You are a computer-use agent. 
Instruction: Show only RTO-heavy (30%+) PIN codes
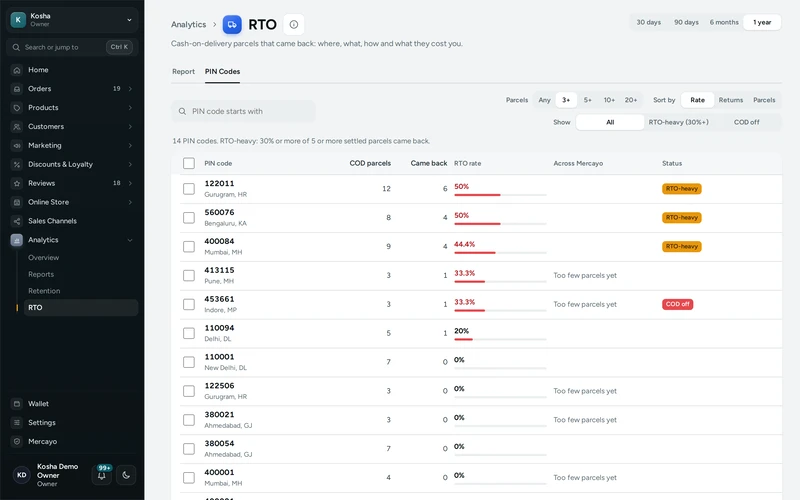[x=679, y=122]
